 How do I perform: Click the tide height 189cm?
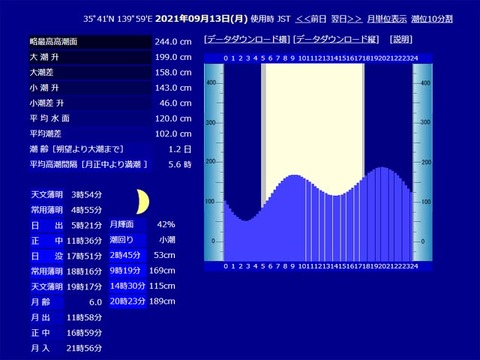pos(162,301)
